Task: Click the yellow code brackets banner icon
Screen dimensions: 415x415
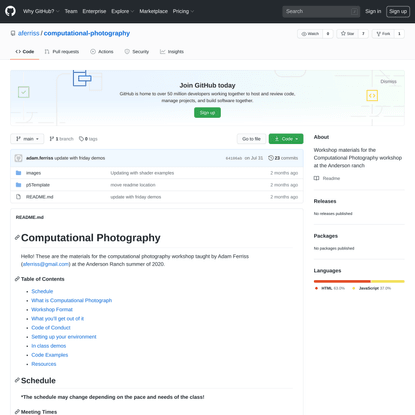Action: coord(372,96)
